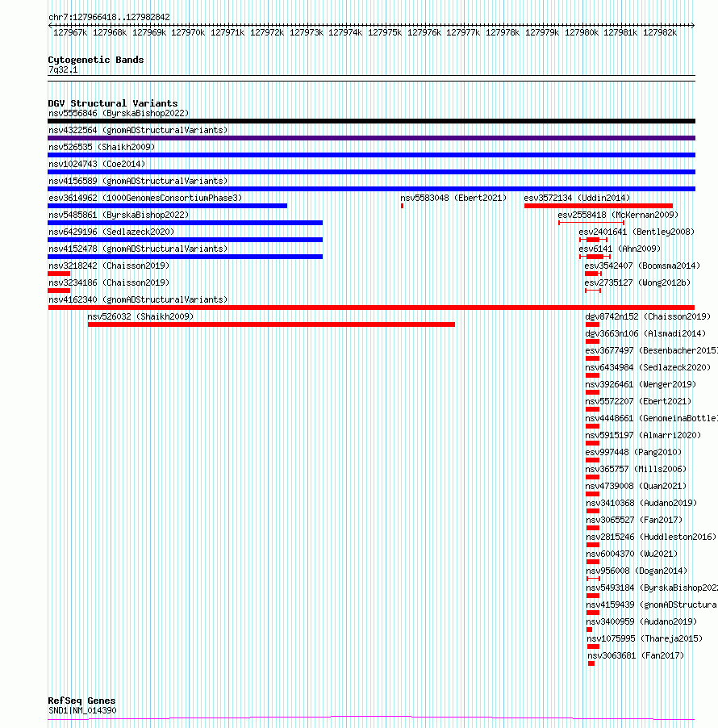The height and width of the screenshot is (728, 718).
Task: Open esv997448 (Pang2010) variant
Action: 633,452
